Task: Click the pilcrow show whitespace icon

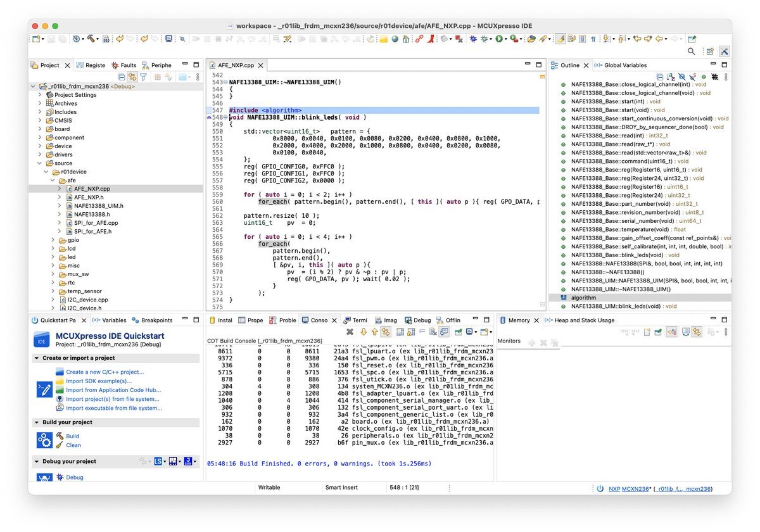Action: coord(593,39)
